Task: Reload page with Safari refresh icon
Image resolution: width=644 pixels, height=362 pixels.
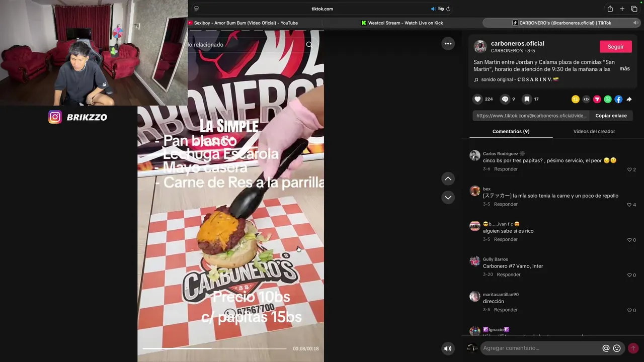Action: tap(448, 9)
